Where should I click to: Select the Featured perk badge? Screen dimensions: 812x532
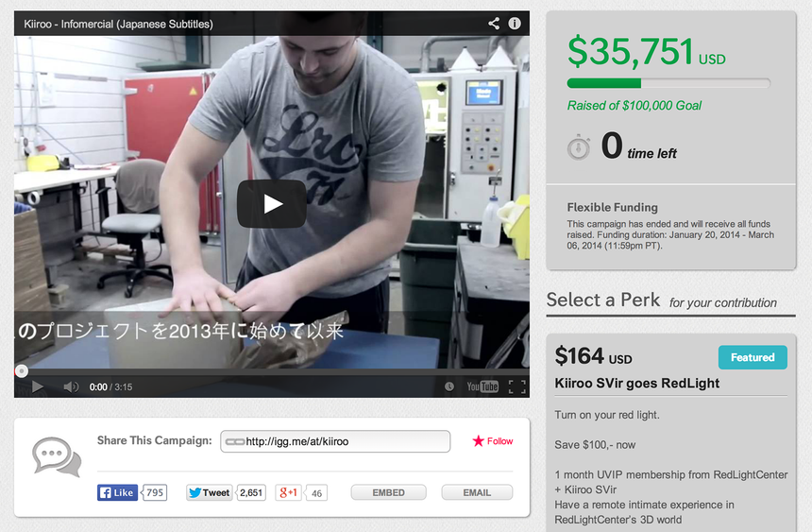753,357
